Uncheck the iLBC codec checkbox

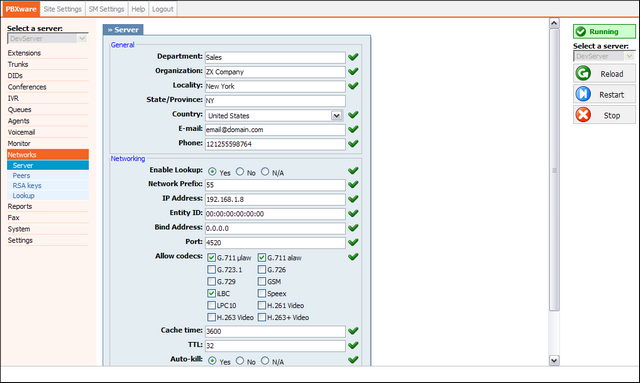(x=211, y=293)
